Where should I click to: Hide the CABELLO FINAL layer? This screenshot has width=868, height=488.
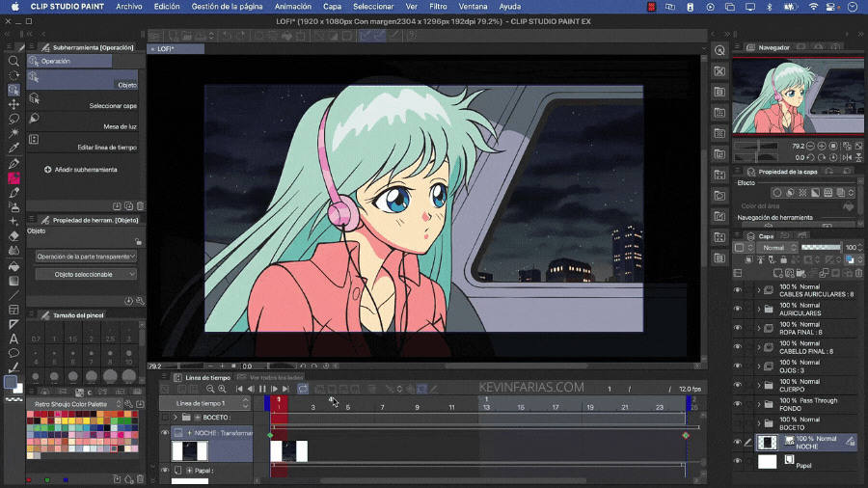[x=738, y=347]
